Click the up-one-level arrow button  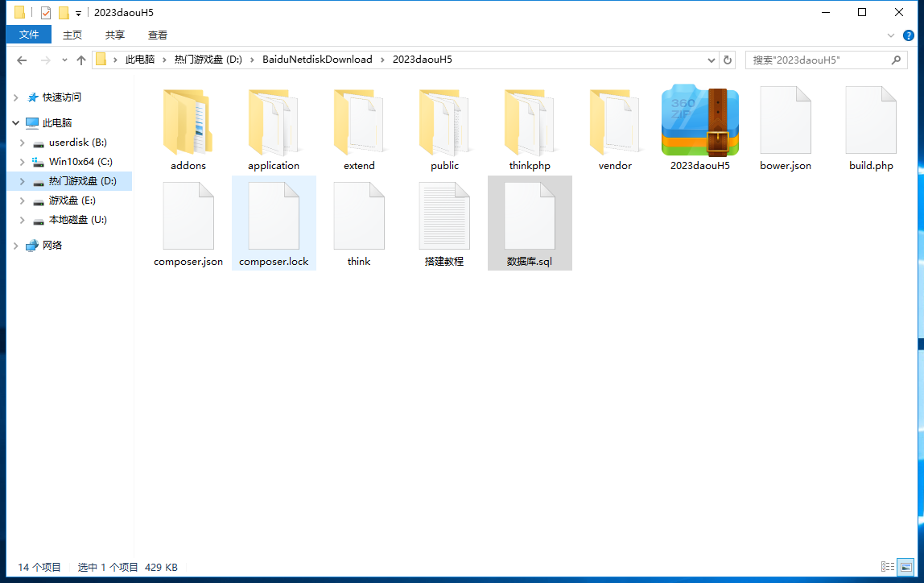click(80, 60)
